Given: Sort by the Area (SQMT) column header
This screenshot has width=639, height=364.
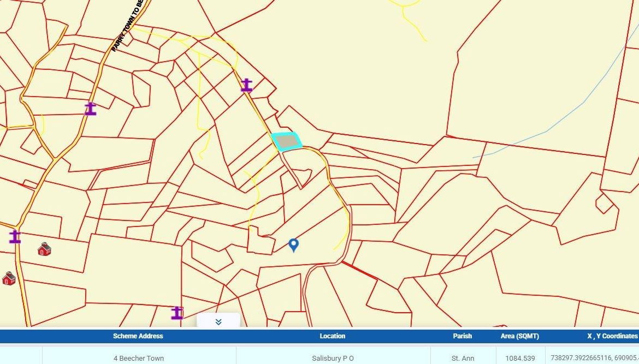Looking at the screenshot, I should [520, 336].
